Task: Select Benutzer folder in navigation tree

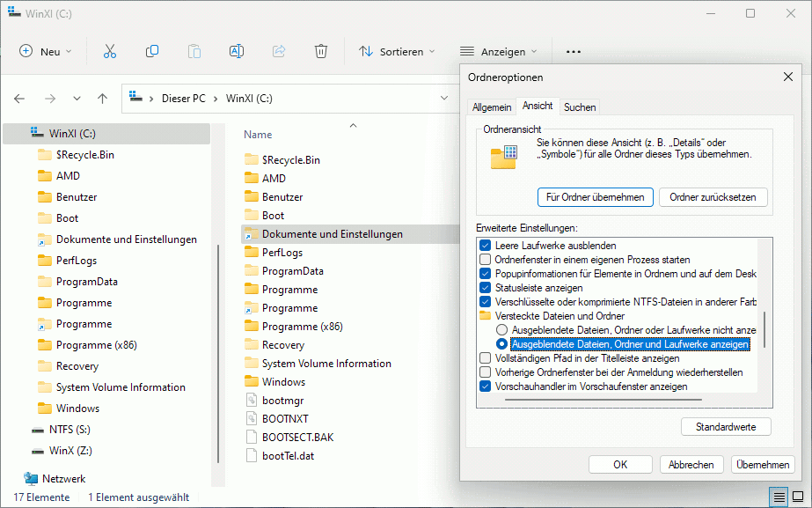Action: click(68, 197)
